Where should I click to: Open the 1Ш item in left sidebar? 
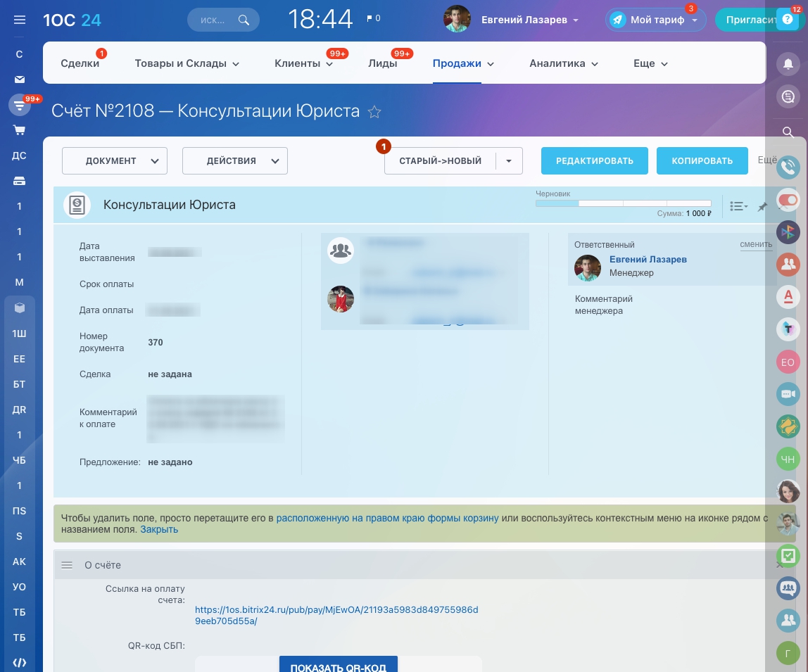tap(20, 334)
